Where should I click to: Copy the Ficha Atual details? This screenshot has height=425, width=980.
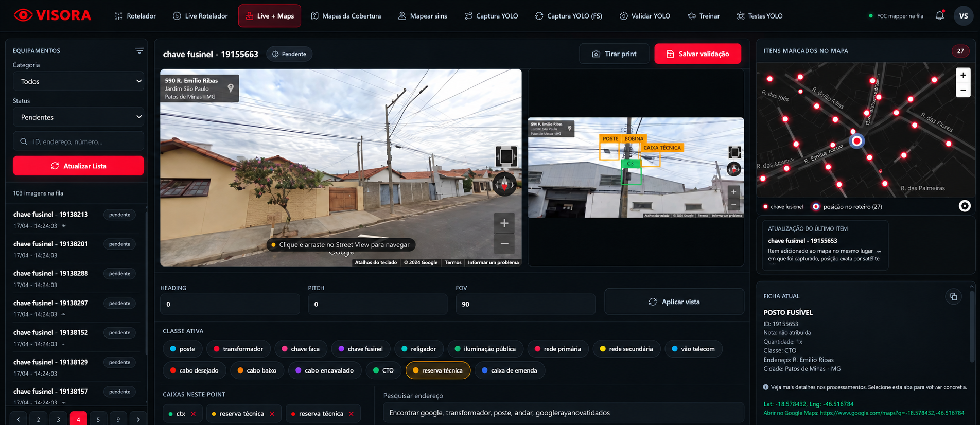click(x=953, y=296)
